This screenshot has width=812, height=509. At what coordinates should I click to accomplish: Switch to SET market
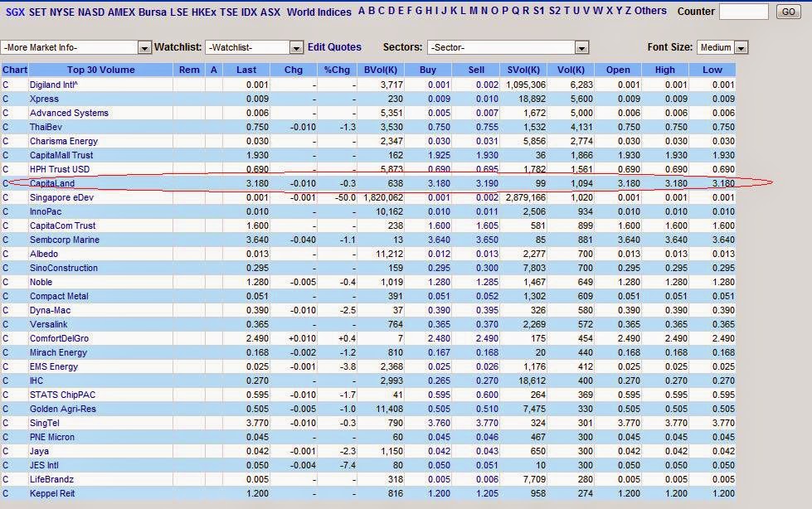click(x=37, y=12)
